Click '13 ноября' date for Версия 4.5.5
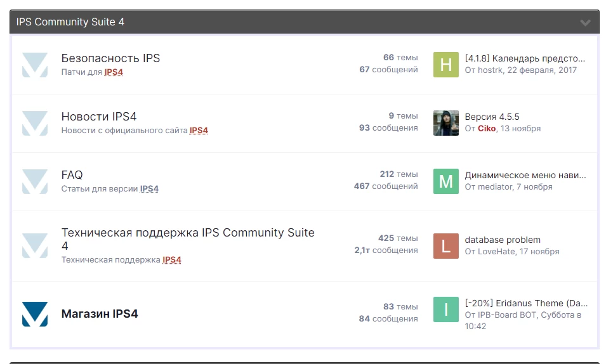 coord(520,128)
